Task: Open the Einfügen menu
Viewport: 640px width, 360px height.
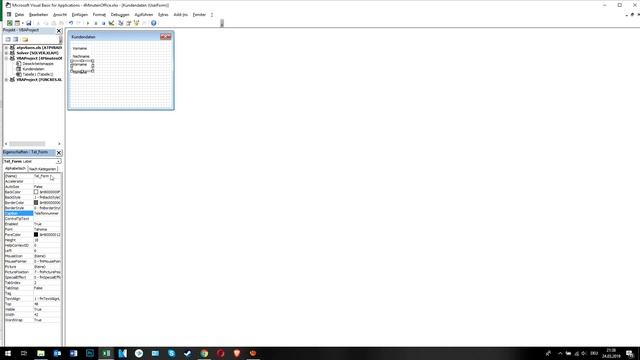Action: [x=80, y=15]
